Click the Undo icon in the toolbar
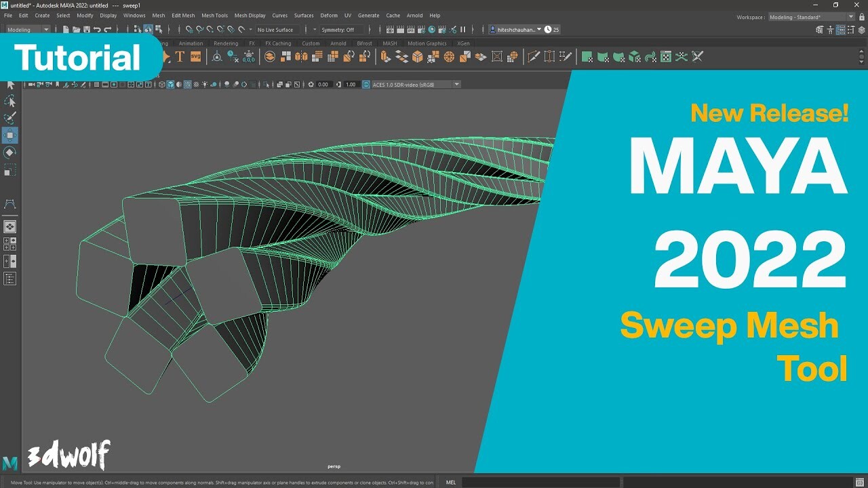Screen dimensions: 868x488 coord(96,29)
